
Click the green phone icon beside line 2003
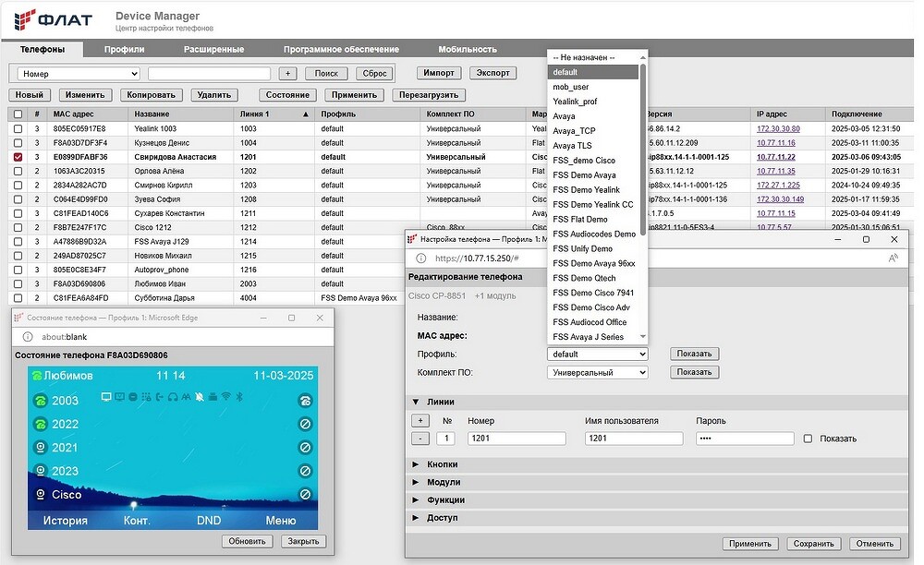point(40,401)
